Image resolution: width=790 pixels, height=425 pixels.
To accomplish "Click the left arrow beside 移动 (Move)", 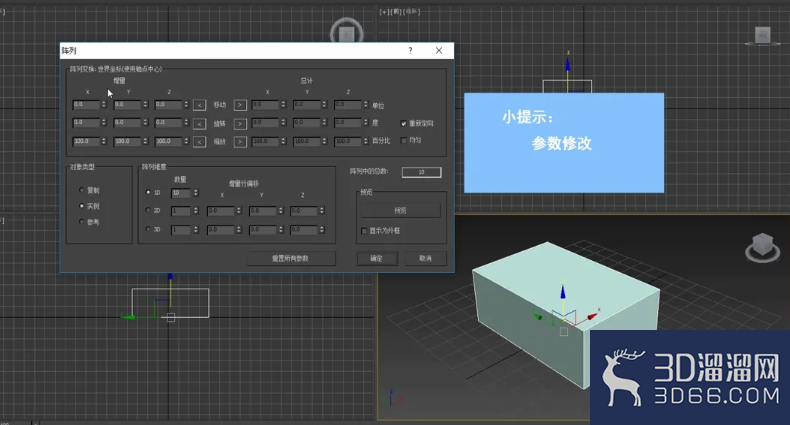I will coord(200,105).
